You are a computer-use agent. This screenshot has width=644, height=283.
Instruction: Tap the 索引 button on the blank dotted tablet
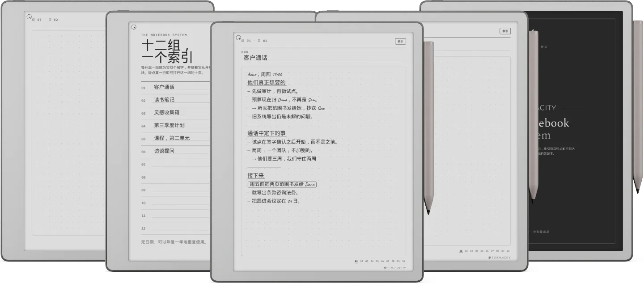[x=505, y=31]
